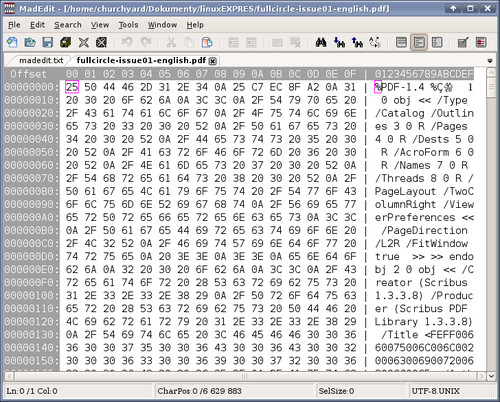Click the Replace toolbar icon

coord(375,42)
